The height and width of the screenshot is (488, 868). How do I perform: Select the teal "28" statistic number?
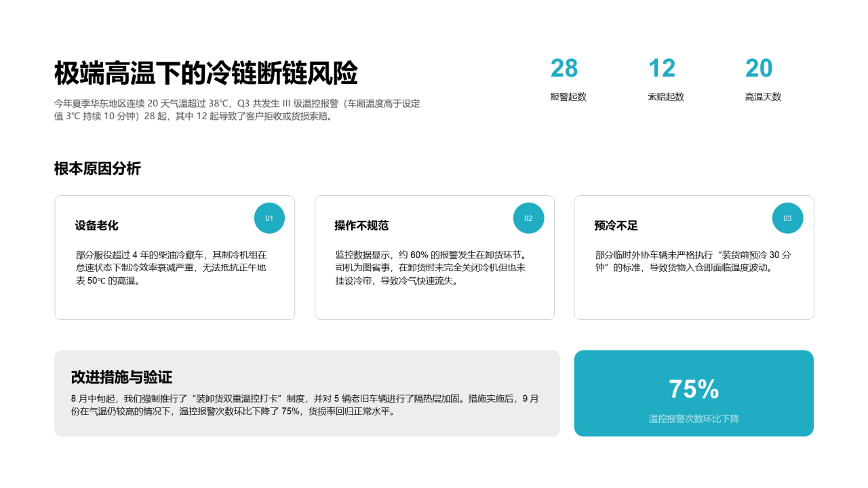pyautogui.click(x=565, y=68)
